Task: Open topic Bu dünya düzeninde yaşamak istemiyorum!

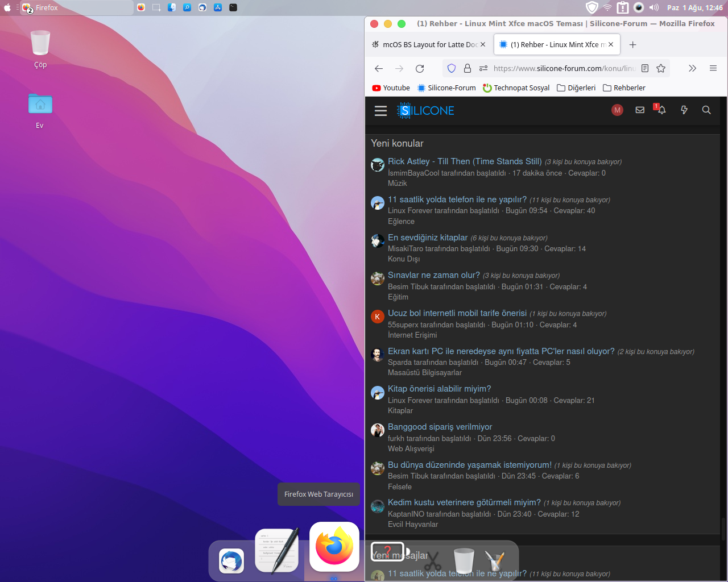Action: (x=470, y=465)
